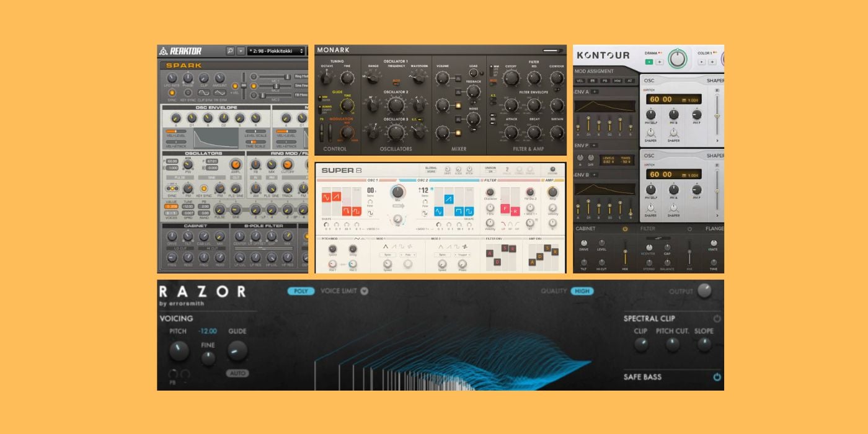Viewport: 868px width, 434px height.
Task: Open the Razor VOICE LIMIT dropdown arrow
Action: 364,291
